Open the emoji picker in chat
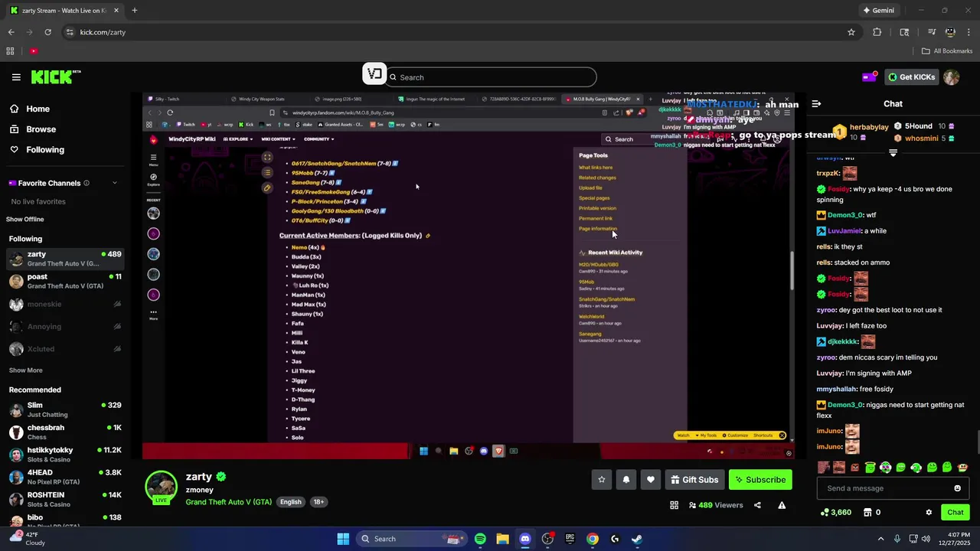 click(957, 488)
